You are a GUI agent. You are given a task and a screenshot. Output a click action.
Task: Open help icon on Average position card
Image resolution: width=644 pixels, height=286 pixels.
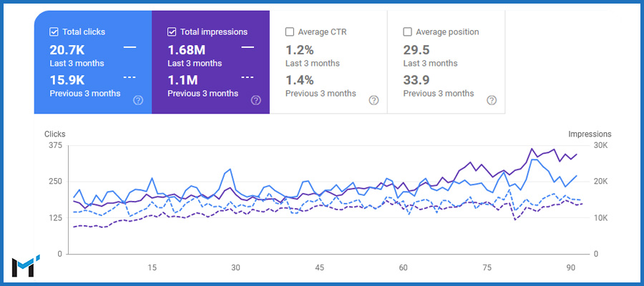(491, 100)
